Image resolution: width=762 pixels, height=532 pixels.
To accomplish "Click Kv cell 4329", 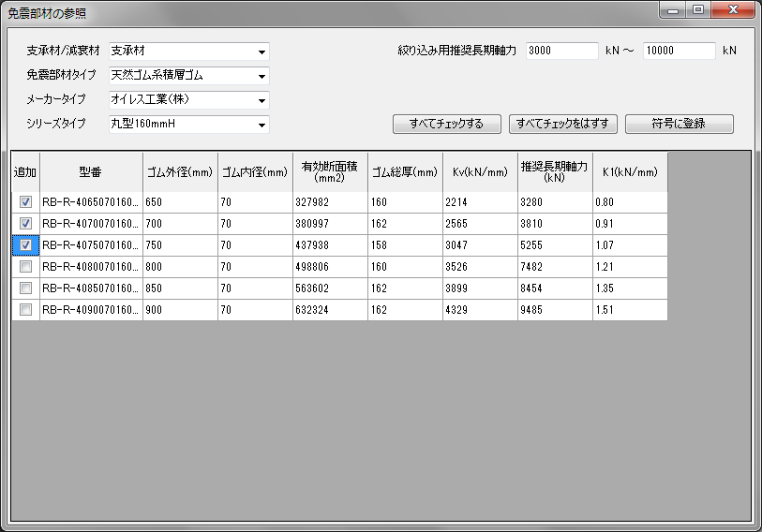I will pos(480,310).
